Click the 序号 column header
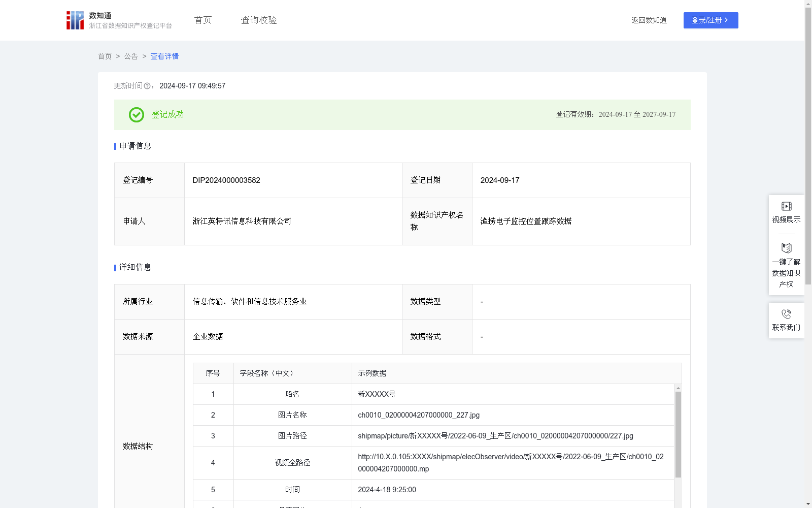This screenshot has width=812, height=508. pyautogui.click(x=213, y=373)
